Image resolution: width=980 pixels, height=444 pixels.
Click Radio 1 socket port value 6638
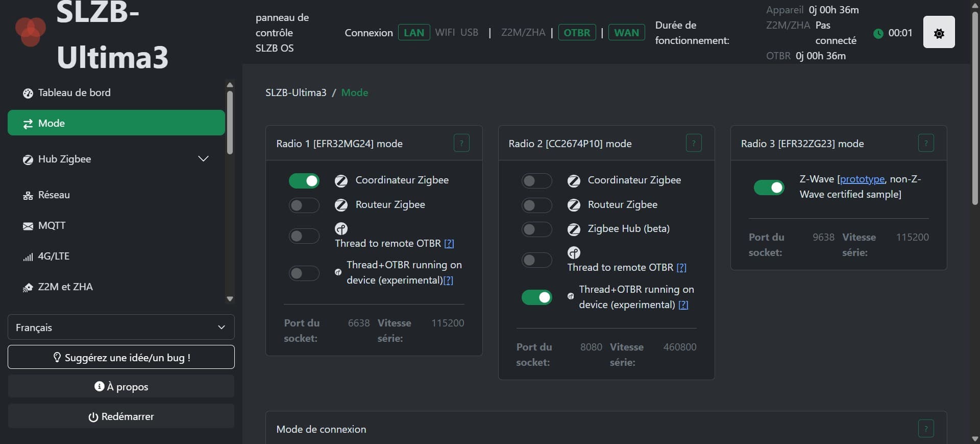pos(359,323)
